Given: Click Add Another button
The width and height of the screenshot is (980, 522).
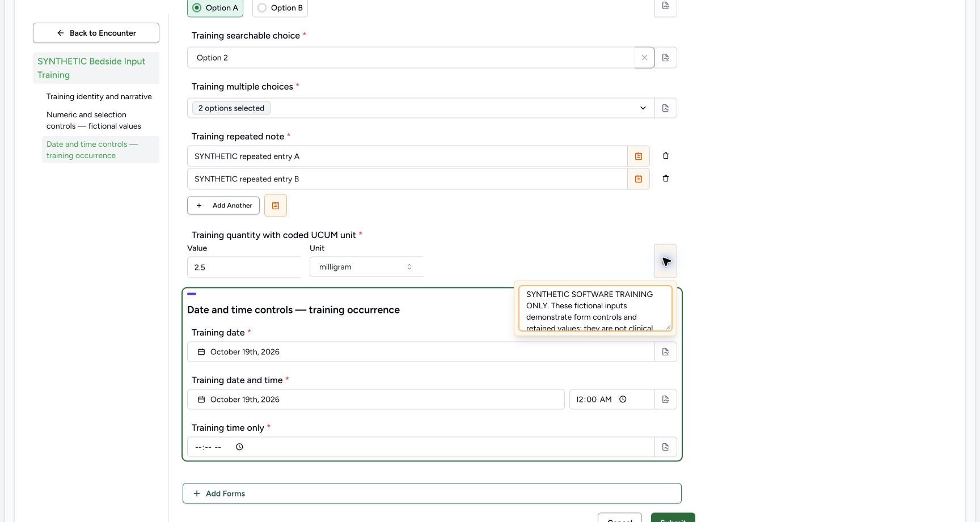Looking at the screenshot, I should (223, 206).
